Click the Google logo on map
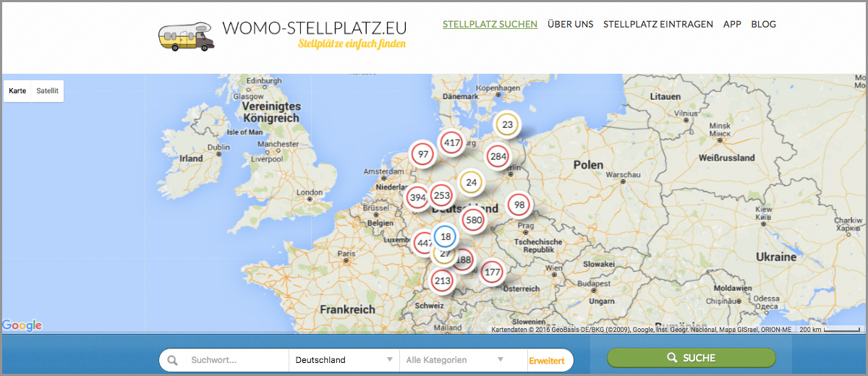 (x=22, y=326)
